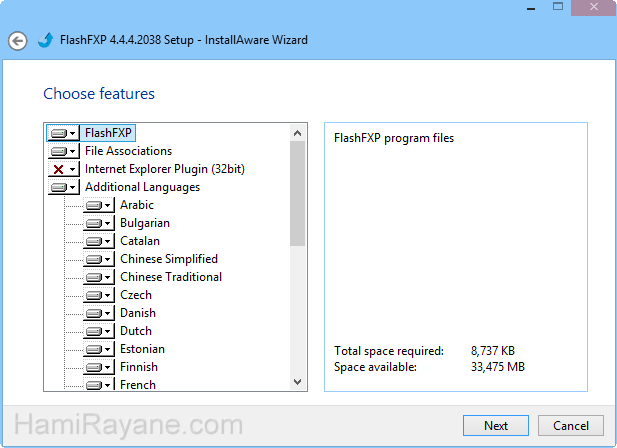Open install options dropdown for Additional Languages
This screenshot has width=617, height=448.
click(63, 187)
